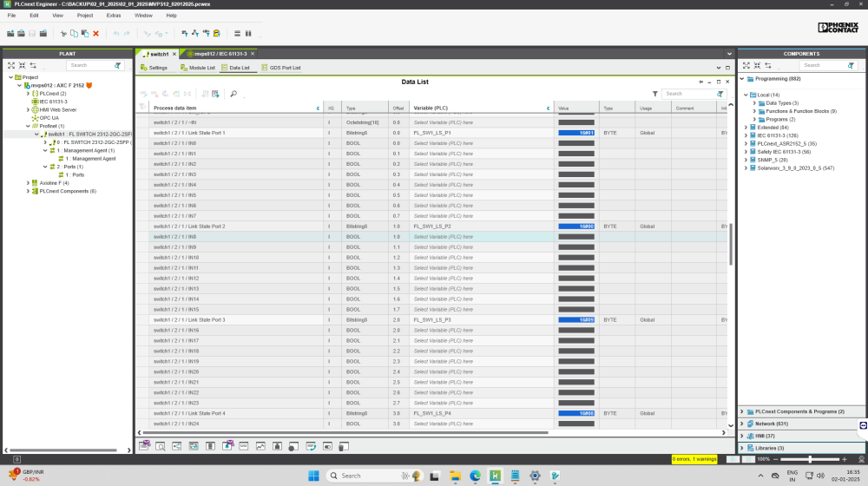Screen dimensions: 868x486
Task: Click the filter funnel icon in Data List
Action: [x=654, y=94]
